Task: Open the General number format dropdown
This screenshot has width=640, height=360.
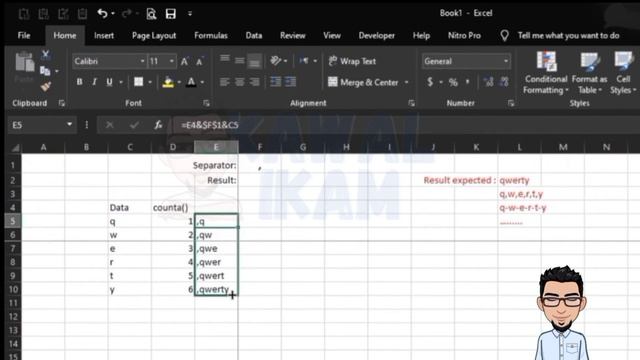Action: pos(506,61)
